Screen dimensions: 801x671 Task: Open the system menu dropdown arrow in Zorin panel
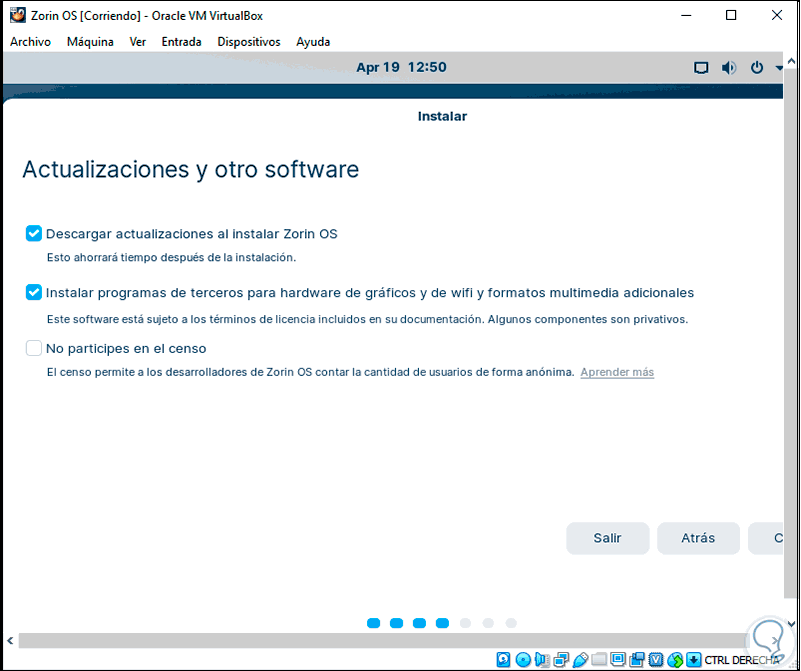tap(779, 67)
